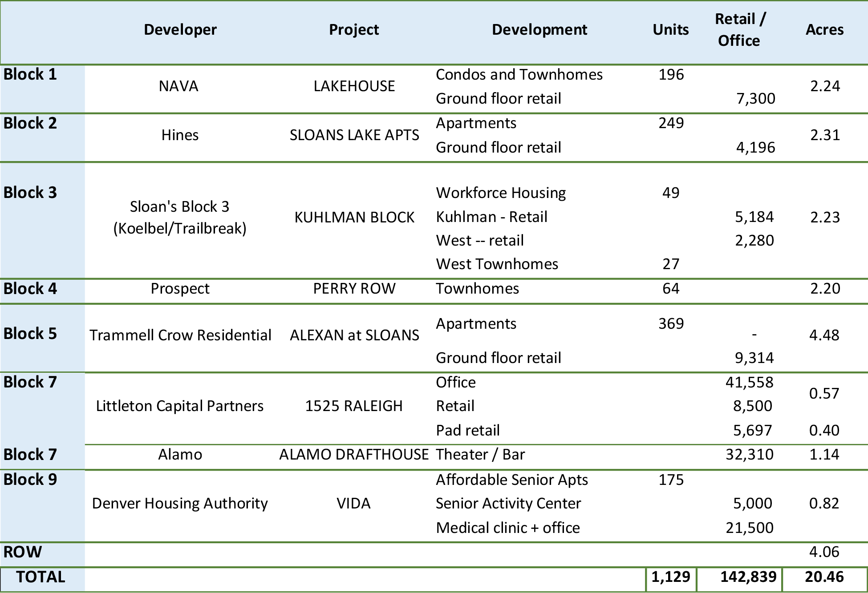Select the ALAMO DRAFTHOUSE project cell
Image resolution: width=868 pixels, height=593 pixels.
354,455
